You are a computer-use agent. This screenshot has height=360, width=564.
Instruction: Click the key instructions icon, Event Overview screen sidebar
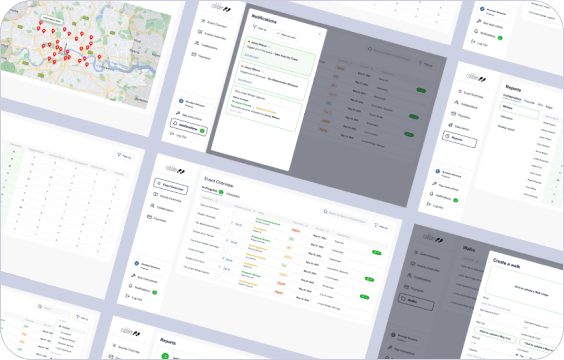click(133, 276)
